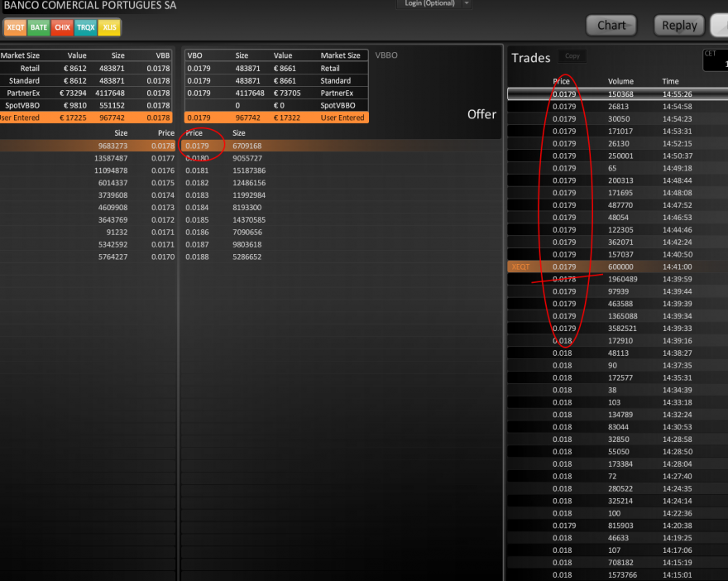Click the Volume column header in Trades

click(x=620, y=81)
